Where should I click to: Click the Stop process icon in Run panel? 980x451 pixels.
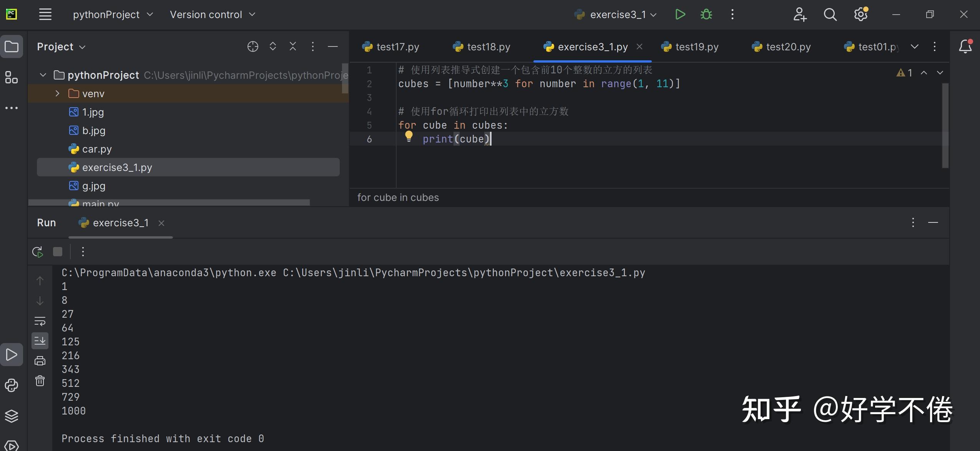coord(57,252)
